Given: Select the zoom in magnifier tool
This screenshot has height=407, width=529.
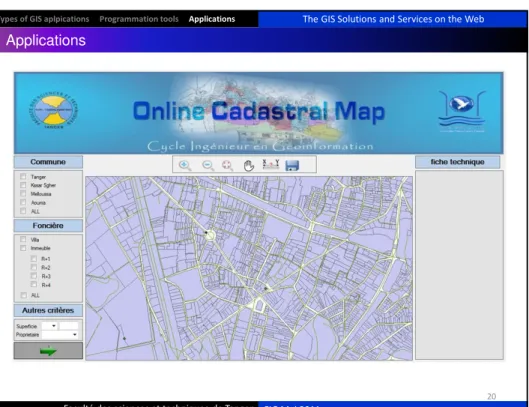Looking at the screenshot, I should 185,165.
